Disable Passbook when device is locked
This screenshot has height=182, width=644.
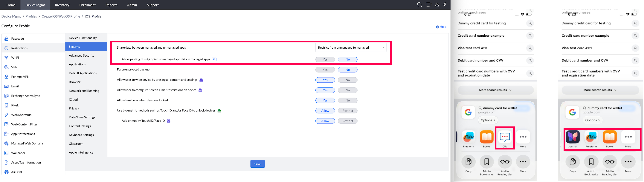[347, 100]
